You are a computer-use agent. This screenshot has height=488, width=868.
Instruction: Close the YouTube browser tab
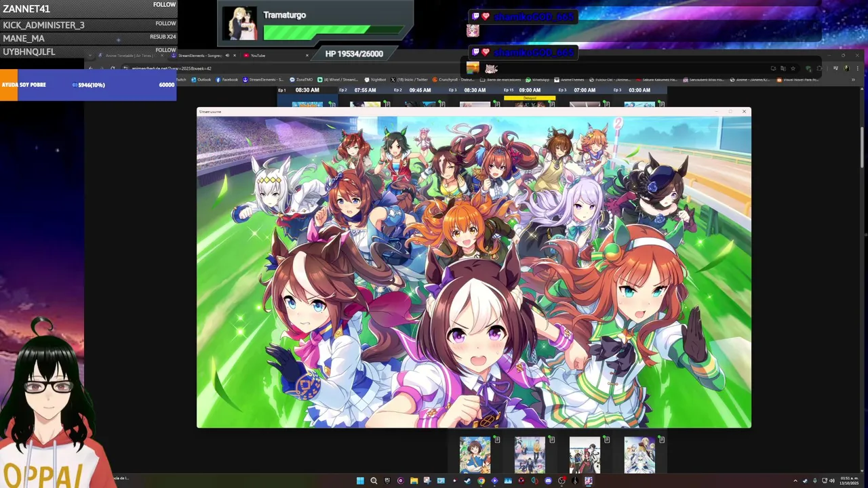(x=307, y=56)
